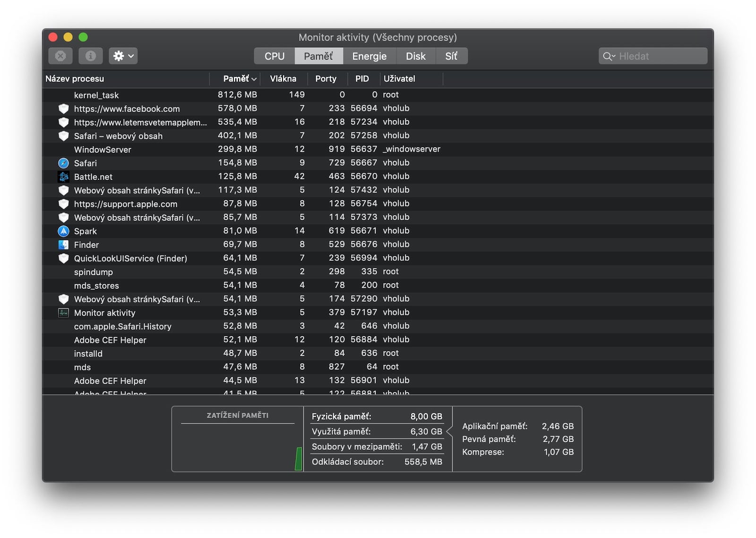Show the Síť network tab
Image resolution: width=756 pixels, height=538 pixels.
(451, 56)
